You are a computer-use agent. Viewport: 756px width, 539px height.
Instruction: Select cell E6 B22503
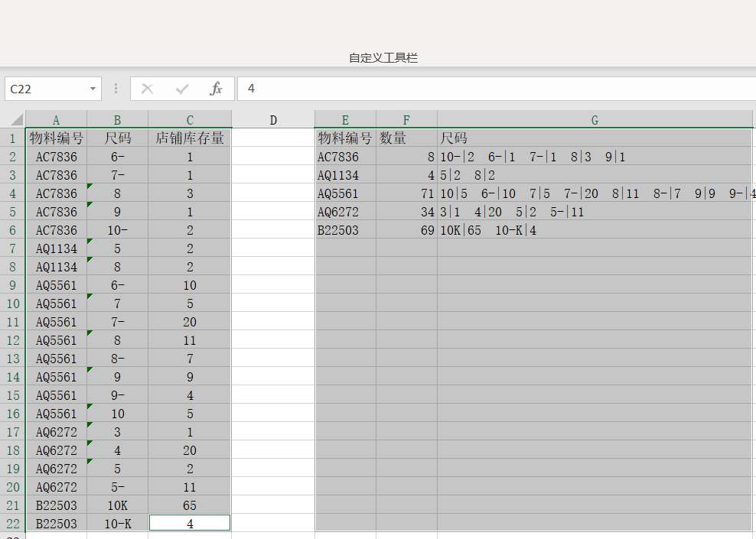tap(345, 230)
